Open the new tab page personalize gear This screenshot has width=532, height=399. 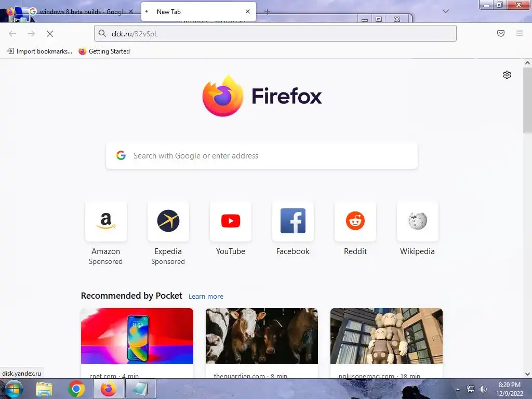pyautogui.click(x=507, y=75)
